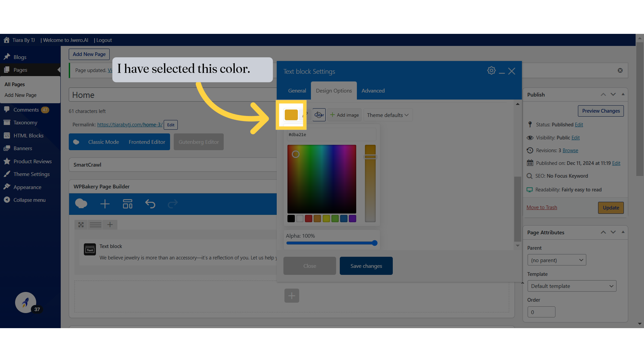The width and height of the screenshot is (644, 362).
Task: Open the Theme defaults dropdown
Action: click(x=388, y=115)
